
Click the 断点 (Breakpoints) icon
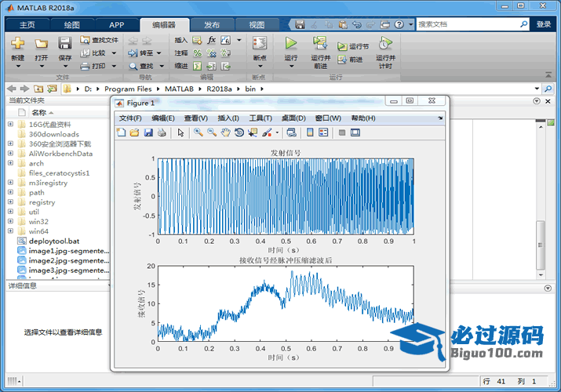tap(260, 43)
